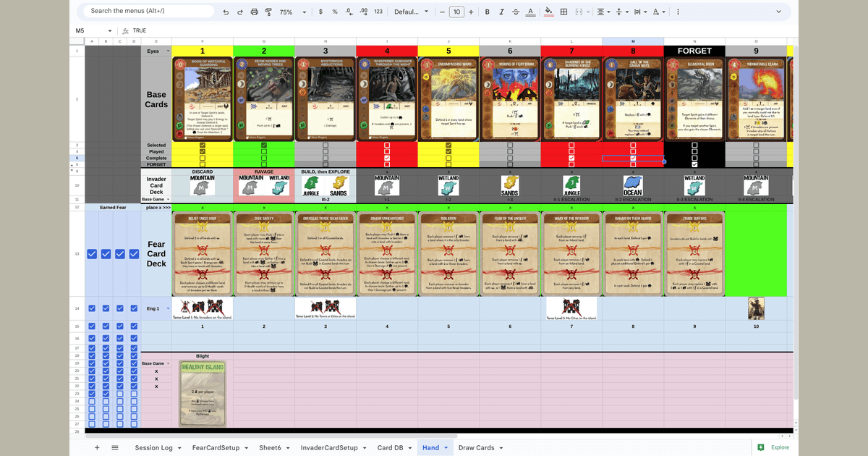
Task: Increase font size with plus button
Action: (x=472, y=12)
